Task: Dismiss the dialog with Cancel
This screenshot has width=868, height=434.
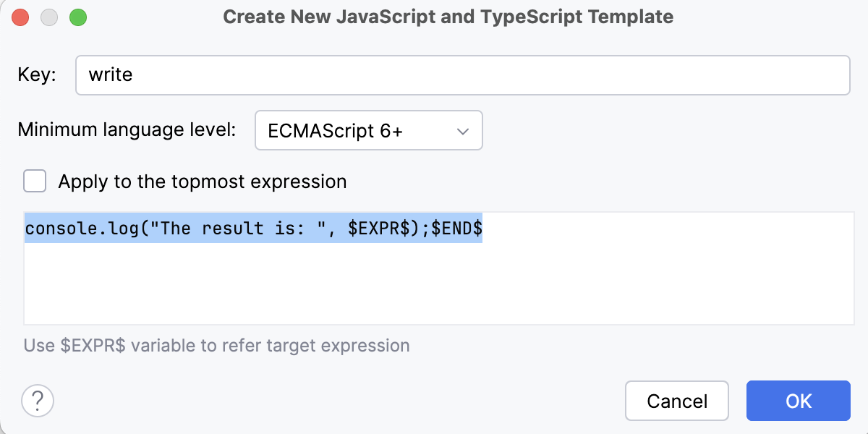Action: click(x=676, y=401)
